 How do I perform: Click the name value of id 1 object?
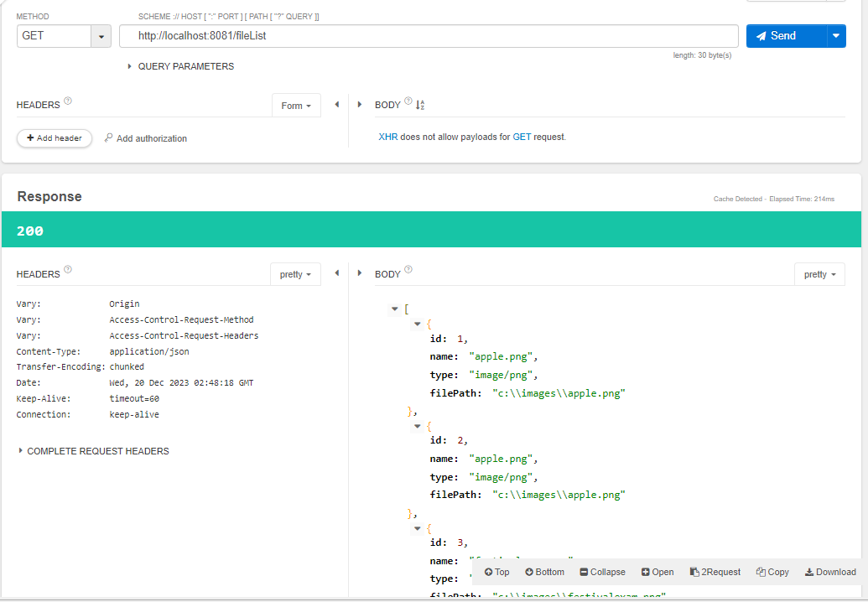pos(501,357)
